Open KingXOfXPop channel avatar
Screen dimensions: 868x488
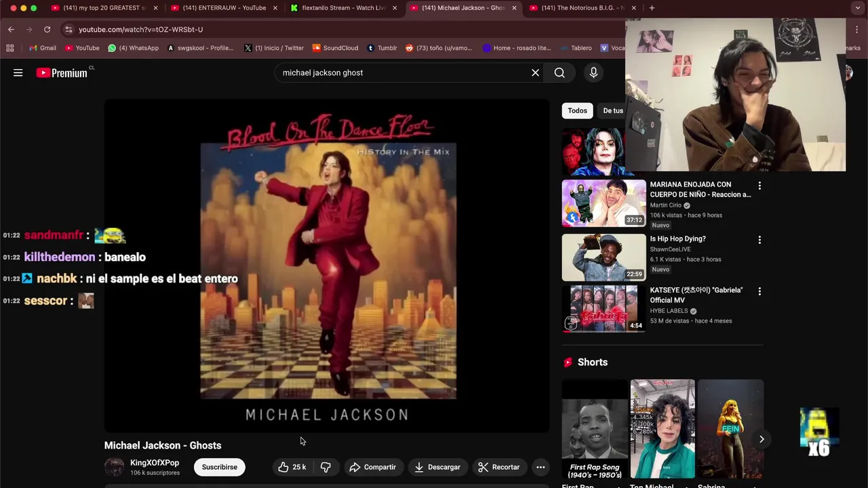click(x=114, y=467)
